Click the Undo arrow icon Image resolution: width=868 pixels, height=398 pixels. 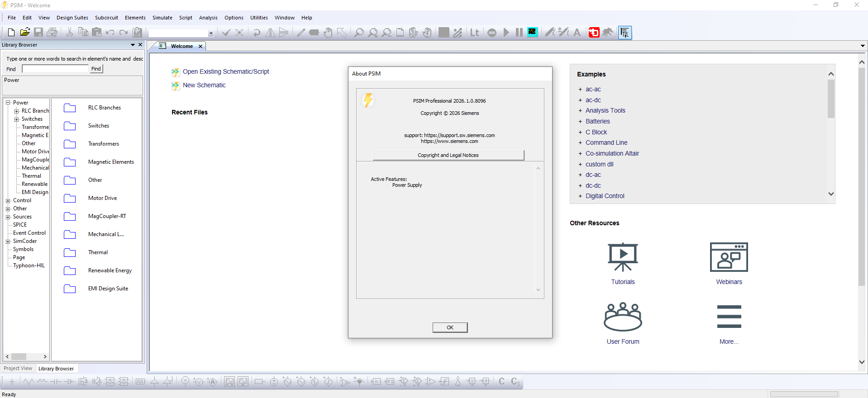coord(110,32)
